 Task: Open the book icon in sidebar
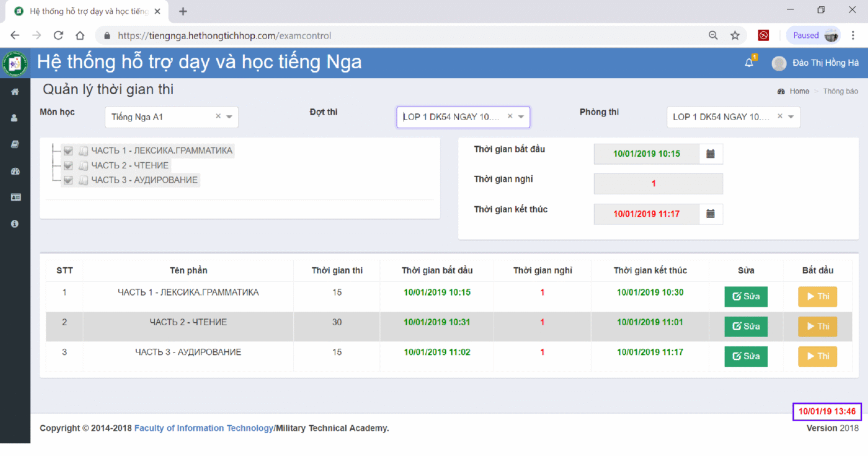point(15,144)
